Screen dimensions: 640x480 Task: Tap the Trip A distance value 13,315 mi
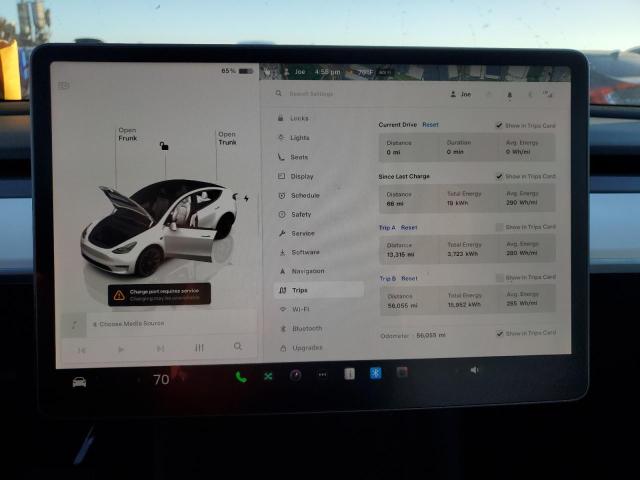click(400, 255)
